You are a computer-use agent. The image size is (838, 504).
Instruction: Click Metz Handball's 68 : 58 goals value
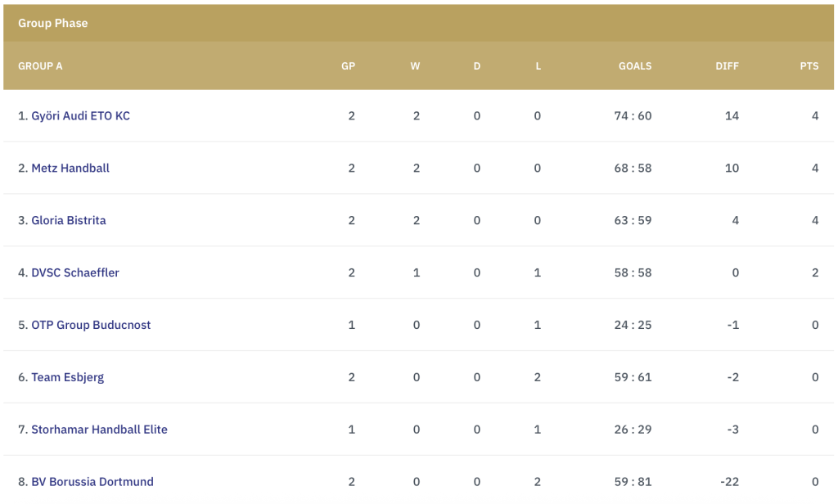633,169
